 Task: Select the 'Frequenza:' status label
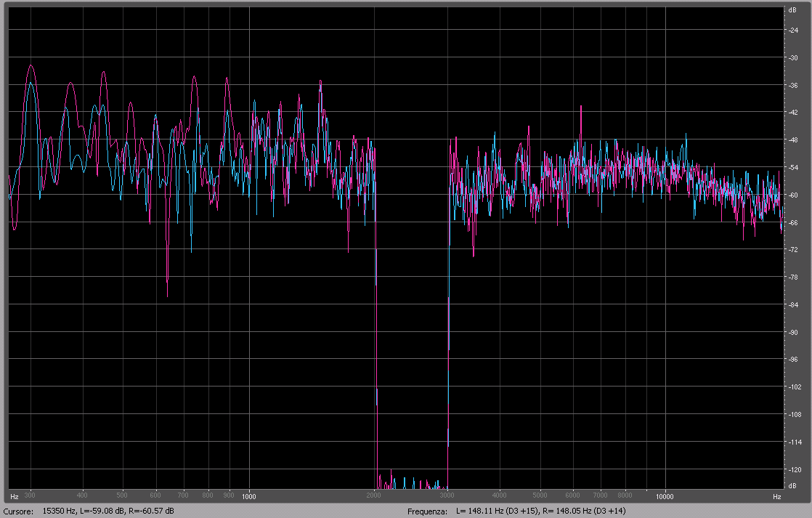coord(427,511)
